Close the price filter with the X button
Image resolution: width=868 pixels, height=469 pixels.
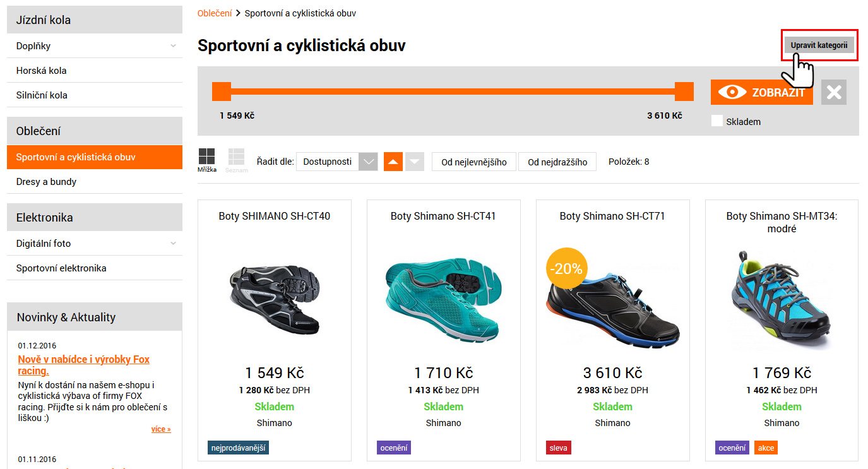click(x=833, y=92)
